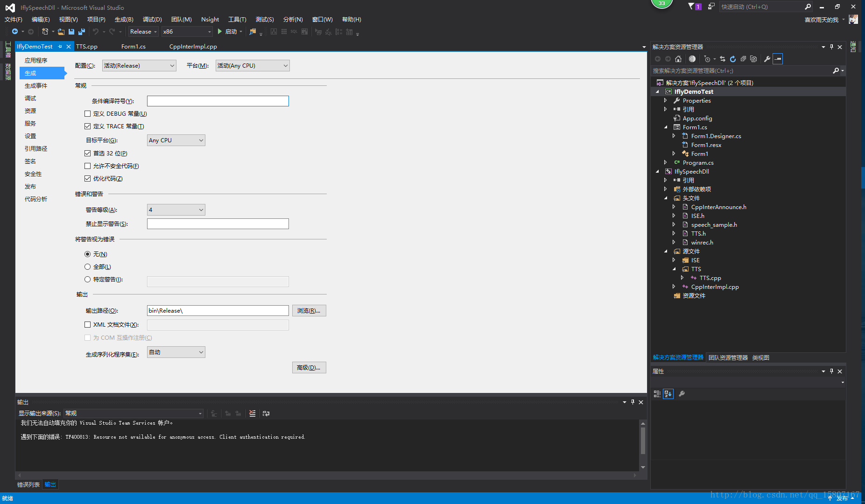Select the 特定警告 radio button
The height and width of the screenshot is (504, 865).
tap(87, 280)
